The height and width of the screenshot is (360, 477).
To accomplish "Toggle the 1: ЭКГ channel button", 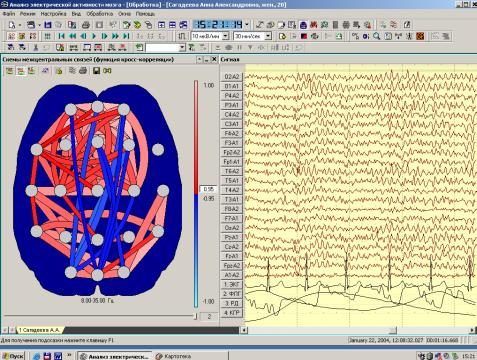I will (232, 284).
